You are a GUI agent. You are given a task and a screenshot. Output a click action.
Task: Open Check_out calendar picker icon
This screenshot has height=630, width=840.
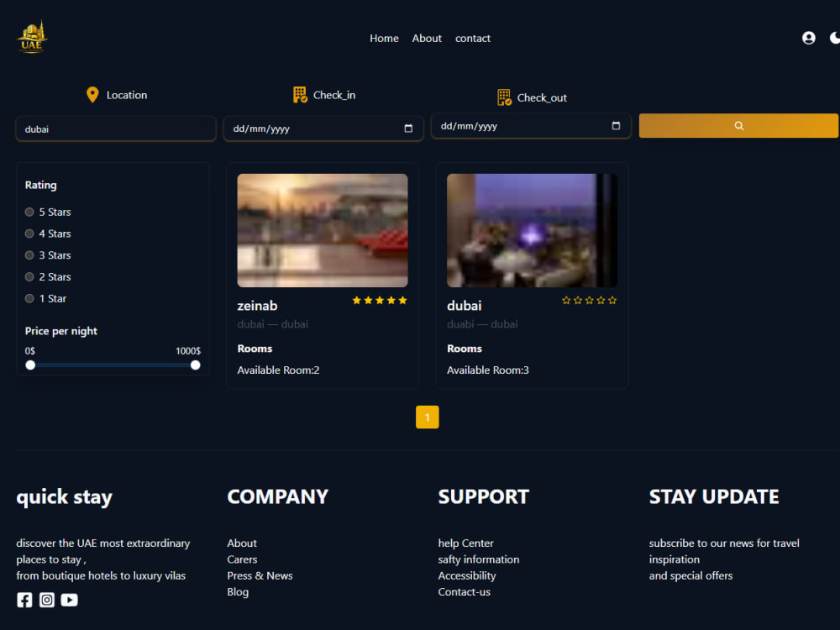click(616, 126)
